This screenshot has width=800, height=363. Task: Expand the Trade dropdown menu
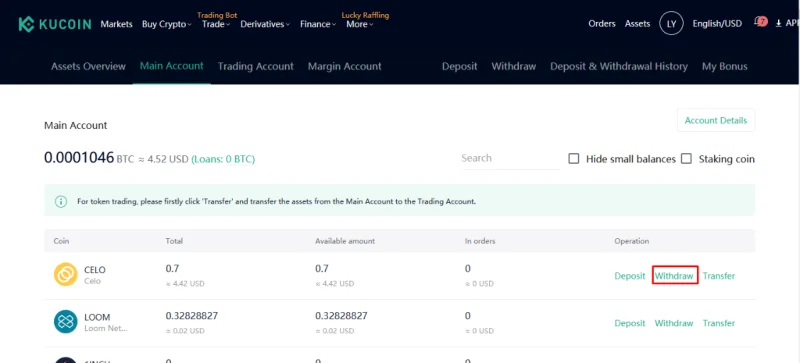216,24
